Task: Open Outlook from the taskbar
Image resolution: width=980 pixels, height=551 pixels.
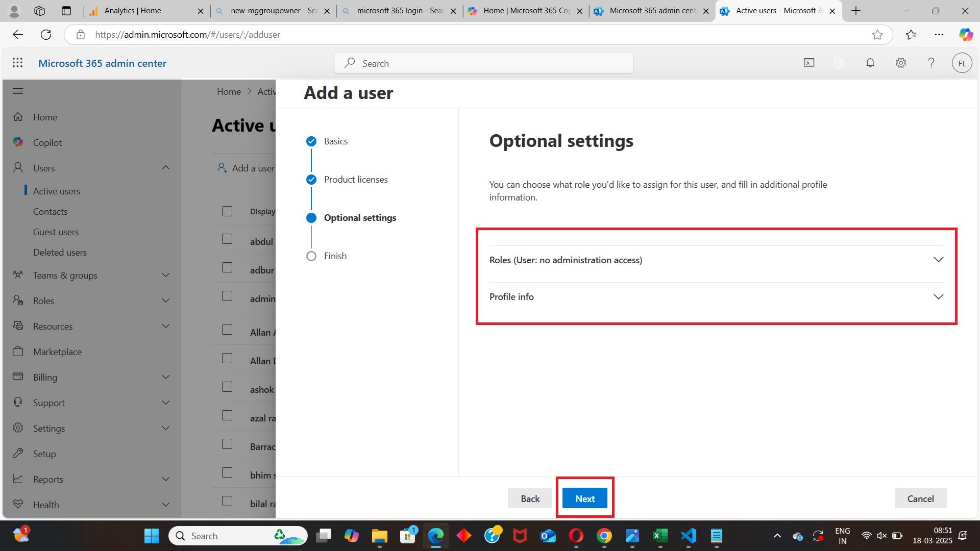Action: click(x=548, y=536)
